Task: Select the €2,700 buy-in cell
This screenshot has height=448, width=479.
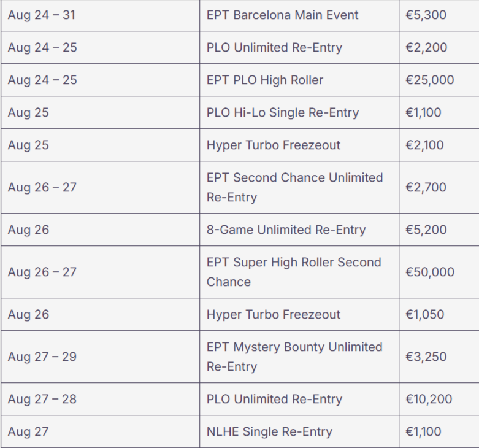Action: click(426, 187)
